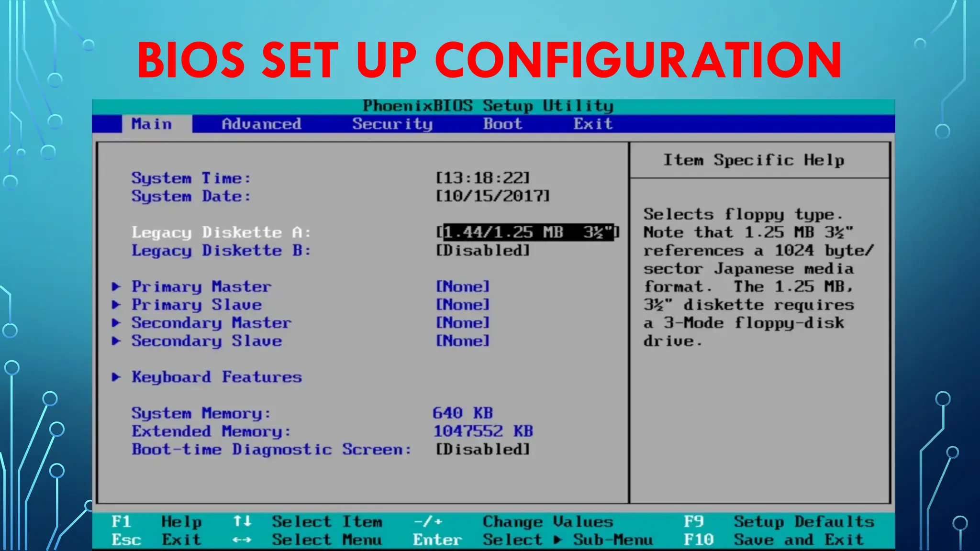This screenshot has height=551, width=980.
Task: Click the System Time field
Action: pos(482,178)
